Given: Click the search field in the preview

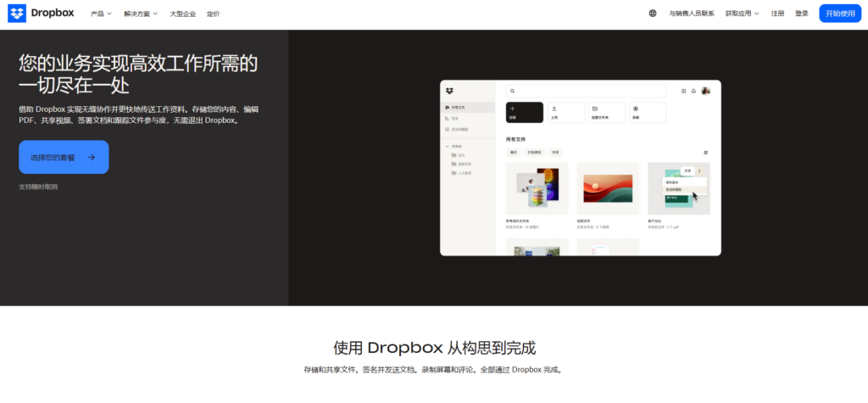Looking at the screenshot, I should click(586, 91).
